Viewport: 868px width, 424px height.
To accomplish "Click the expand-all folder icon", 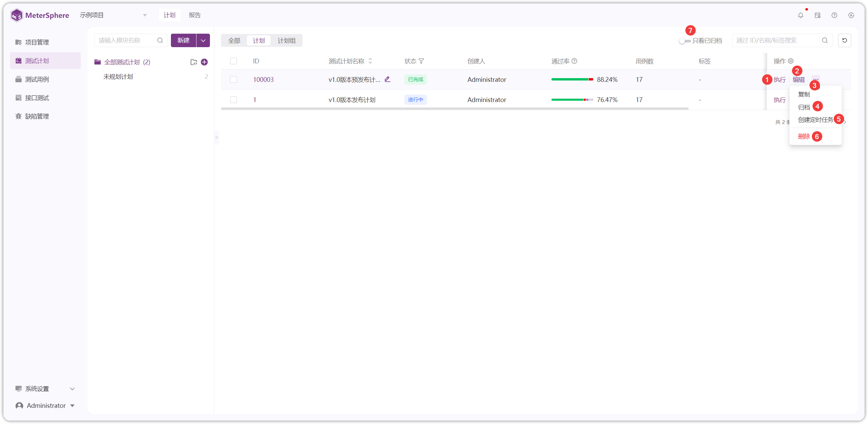I will tap(193, 62).
